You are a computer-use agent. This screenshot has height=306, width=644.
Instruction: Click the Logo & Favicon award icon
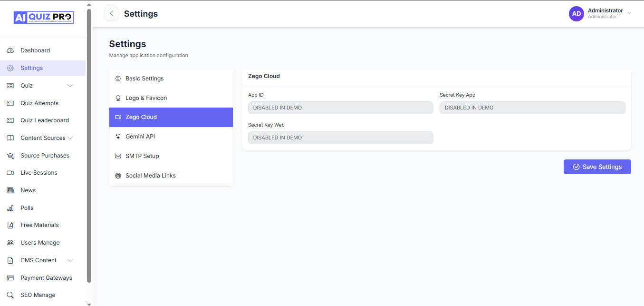118,98
